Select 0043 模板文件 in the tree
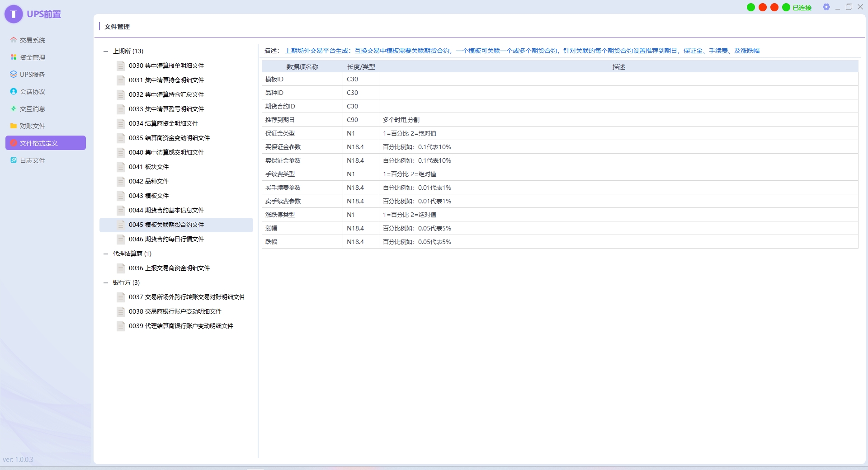The height and width of the screenshot is (470, 868). [176, 196]
